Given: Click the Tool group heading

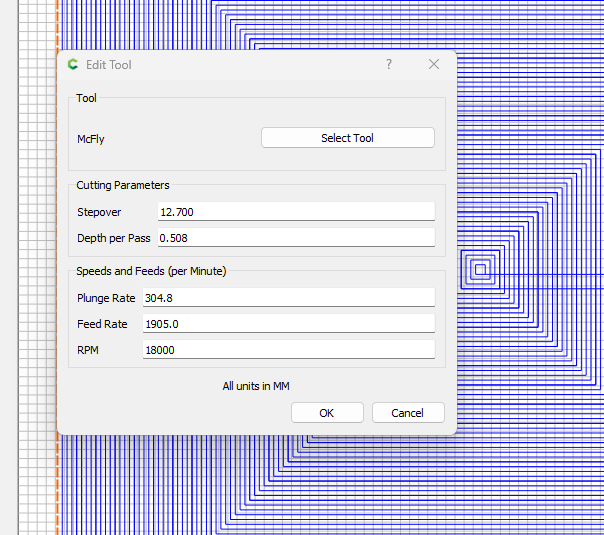Looking at the screenshot, I should coord(87,98).
